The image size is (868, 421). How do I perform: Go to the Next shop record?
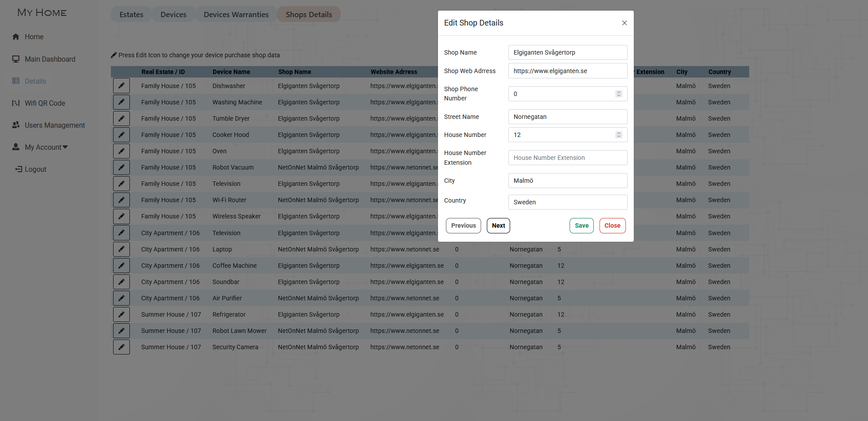pos(498,225)
